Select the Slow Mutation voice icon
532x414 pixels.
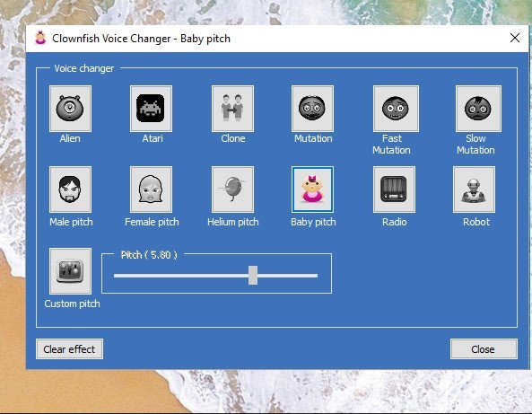(x=478, y=109)
